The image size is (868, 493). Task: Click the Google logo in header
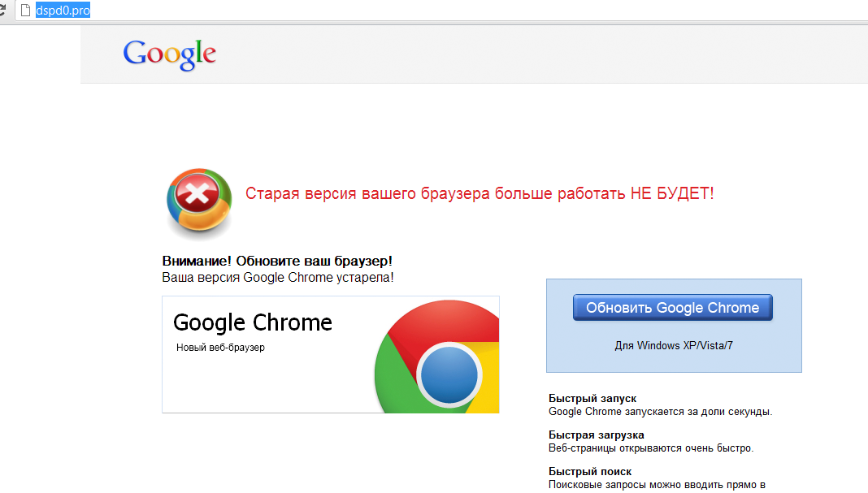click(169, 54)
